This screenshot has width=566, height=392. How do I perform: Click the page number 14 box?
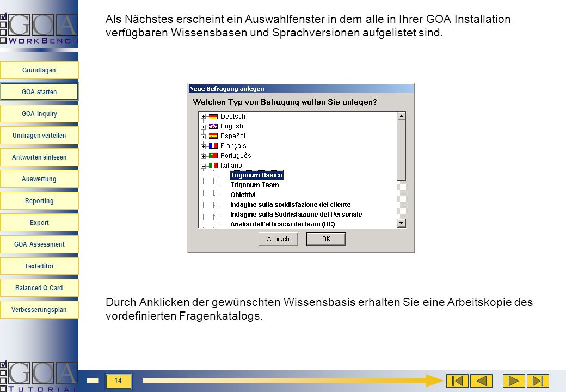click(x=118, y=381)
